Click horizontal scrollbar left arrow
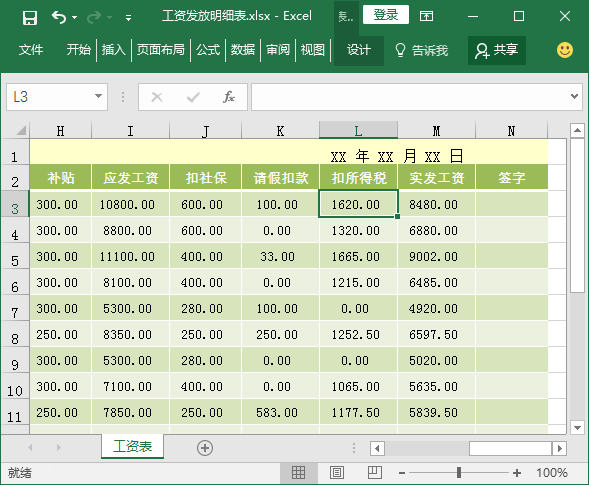Screen dimensions: 589x485 [x=378, y=448]
